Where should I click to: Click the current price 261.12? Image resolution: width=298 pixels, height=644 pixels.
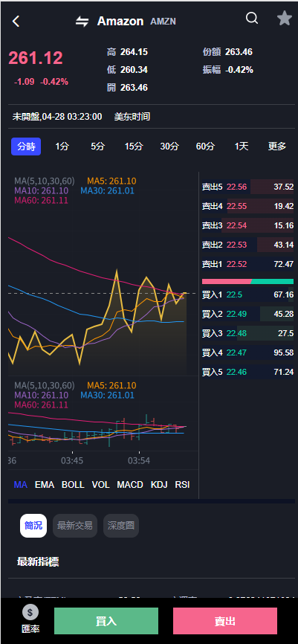tap(36, 58)
